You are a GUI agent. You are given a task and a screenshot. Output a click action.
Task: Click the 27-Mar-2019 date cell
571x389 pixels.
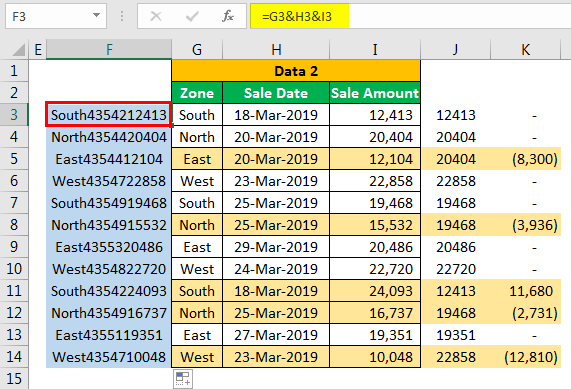pyautogui.click(x=276, y=335)
